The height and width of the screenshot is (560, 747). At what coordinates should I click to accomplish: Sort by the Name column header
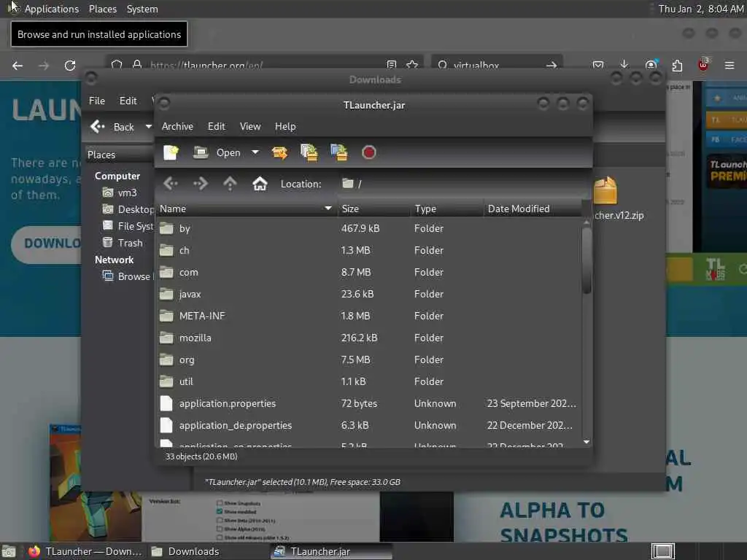(x=246, y=209)
